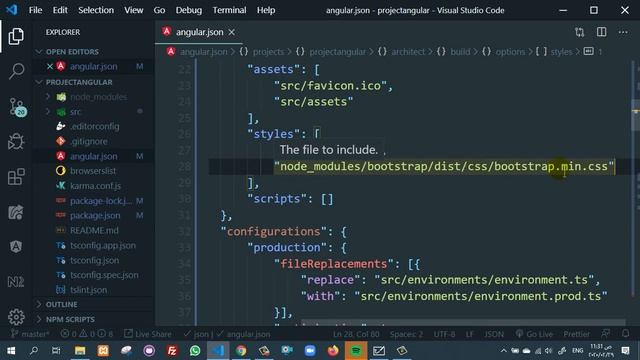Viewport: 640px width, 360px height.
Task: Open Source Control view with 20 badge
Action: tap(17, 107)
